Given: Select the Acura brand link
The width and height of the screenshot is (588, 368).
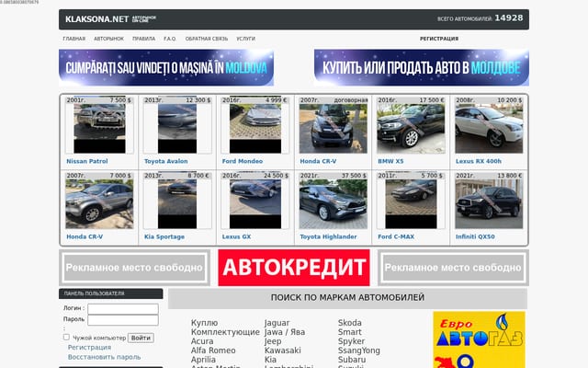Looking at the screenshot, I should [202, 341].
